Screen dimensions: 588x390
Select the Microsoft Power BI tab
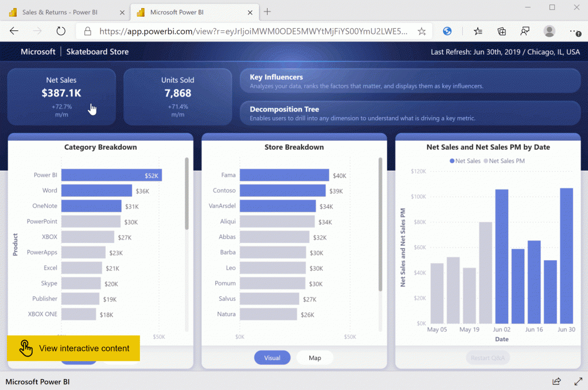coord(194,12)
